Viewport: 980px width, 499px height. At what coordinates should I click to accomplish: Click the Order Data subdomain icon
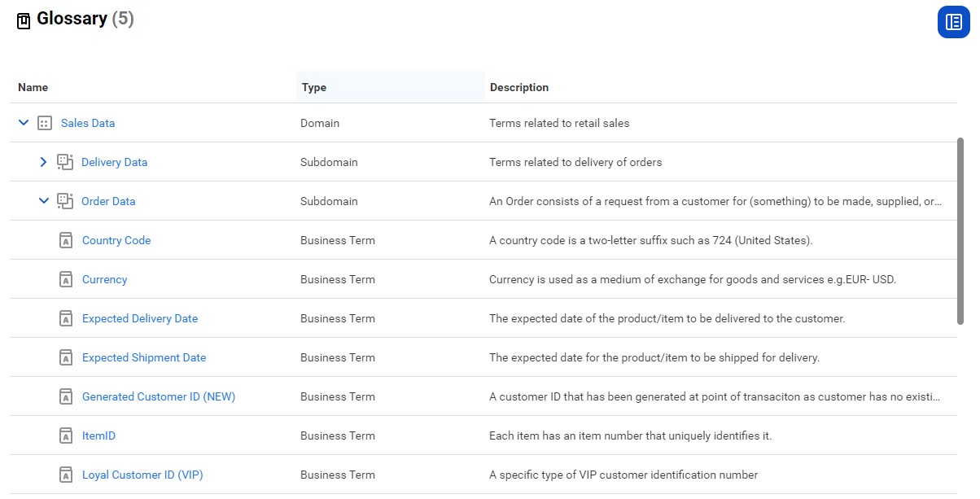click(65, 201)
